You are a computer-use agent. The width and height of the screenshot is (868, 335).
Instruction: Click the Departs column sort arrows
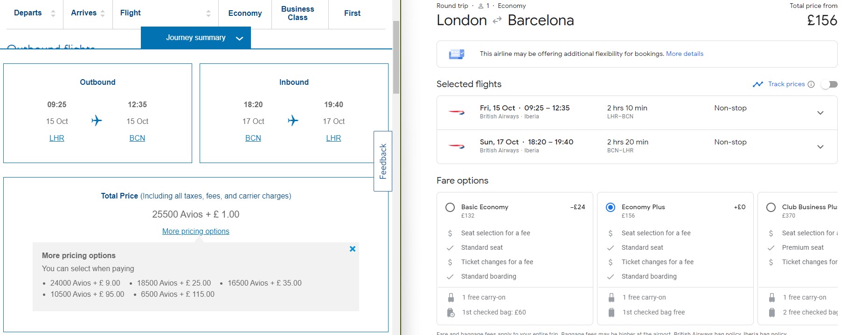point(53,14)
